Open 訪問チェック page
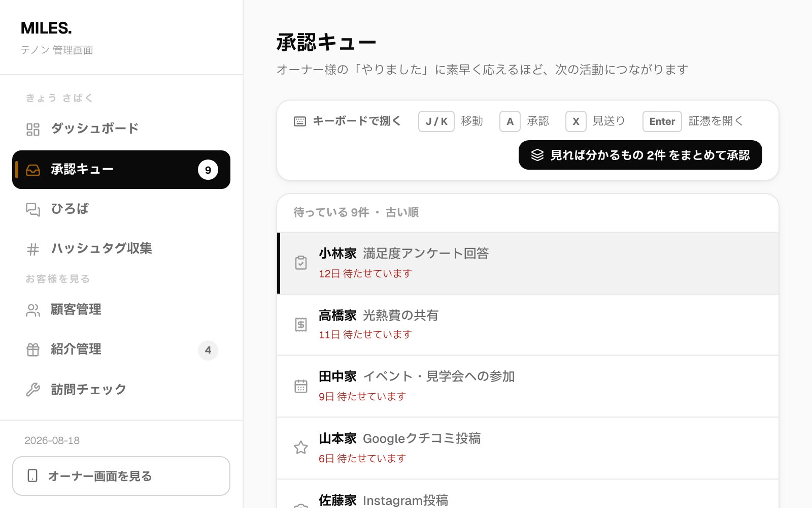This screenshot has height=508, width=812. click(121, 390)
